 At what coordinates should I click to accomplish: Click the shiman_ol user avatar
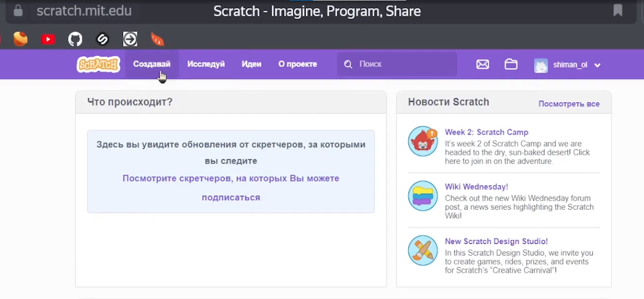click(541, 65)
